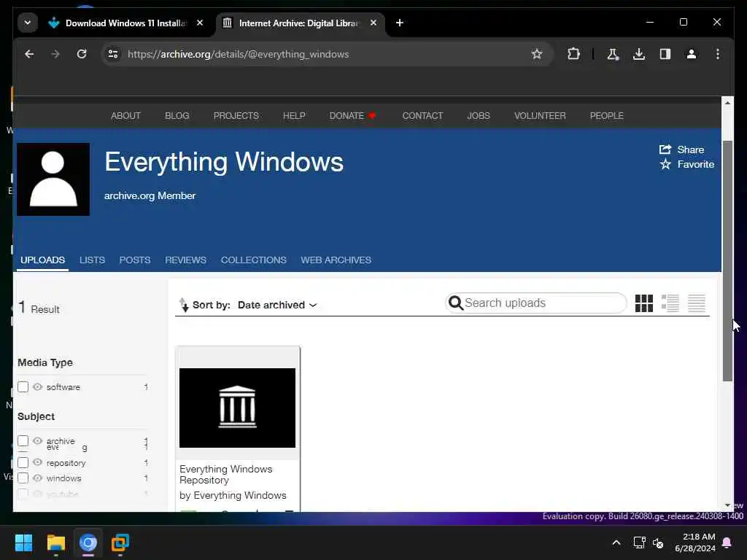
Task: Open the Extensions puzzle icon
Action: 573,54
